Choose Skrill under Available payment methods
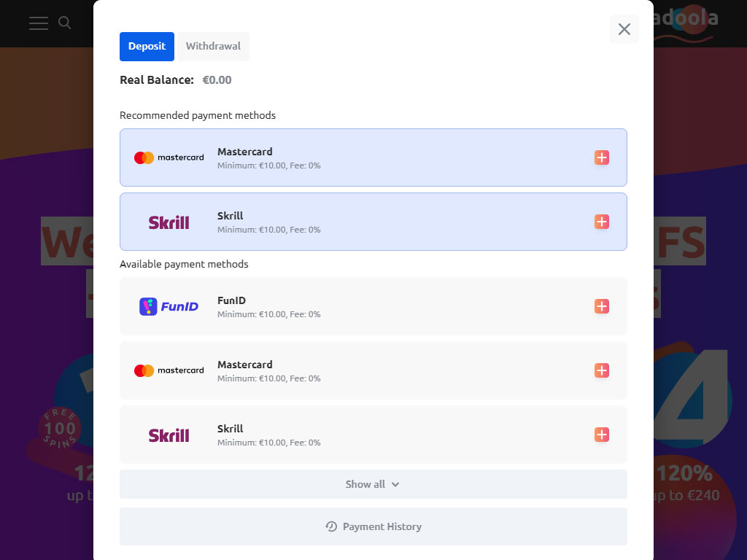Screen dimensions: 747x560 coord(373,435)
